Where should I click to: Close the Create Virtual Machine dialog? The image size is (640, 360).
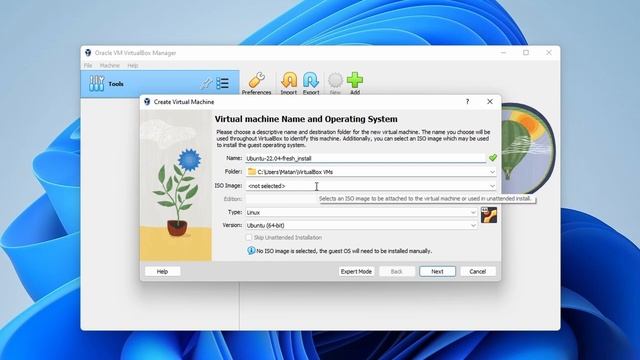tap(490, 102)
